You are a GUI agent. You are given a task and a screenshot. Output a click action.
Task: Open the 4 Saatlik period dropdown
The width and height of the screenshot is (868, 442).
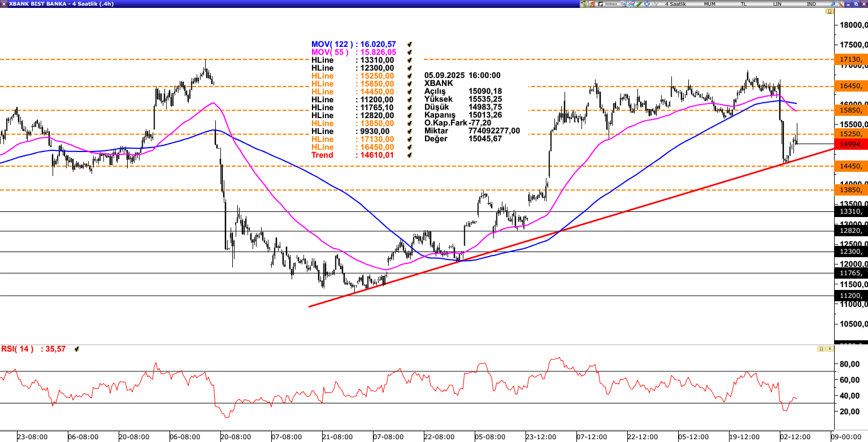675,4
